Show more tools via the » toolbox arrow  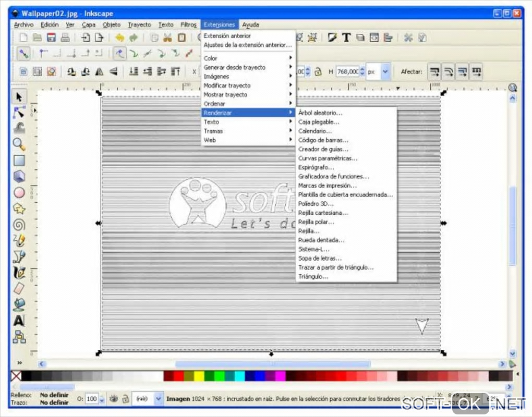pos(20,362)
